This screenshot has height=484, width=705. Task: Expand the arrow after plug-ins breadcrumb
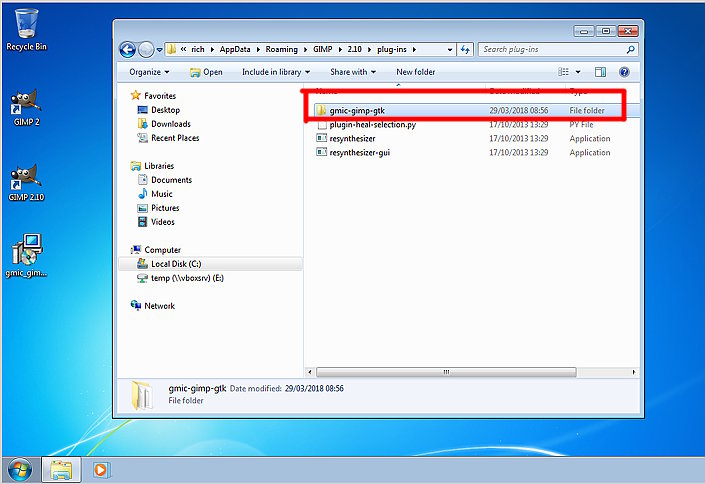point(414,49)
